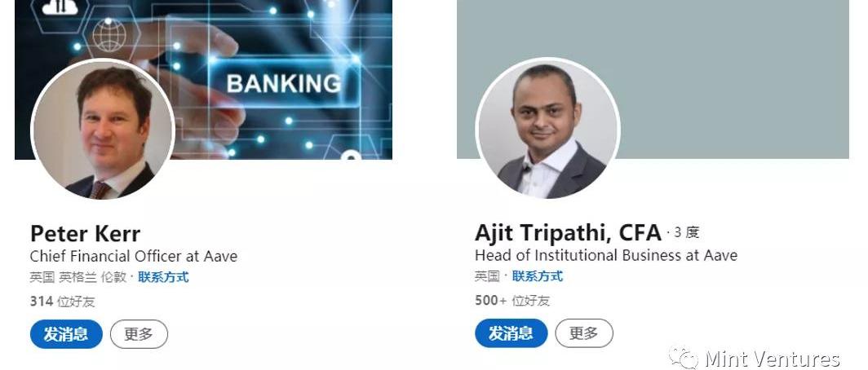Viewport: 868px width, 370px height.
Task: Click the Ajit Tripathi, CFA name heading
Action: click(x=568, y=233)
